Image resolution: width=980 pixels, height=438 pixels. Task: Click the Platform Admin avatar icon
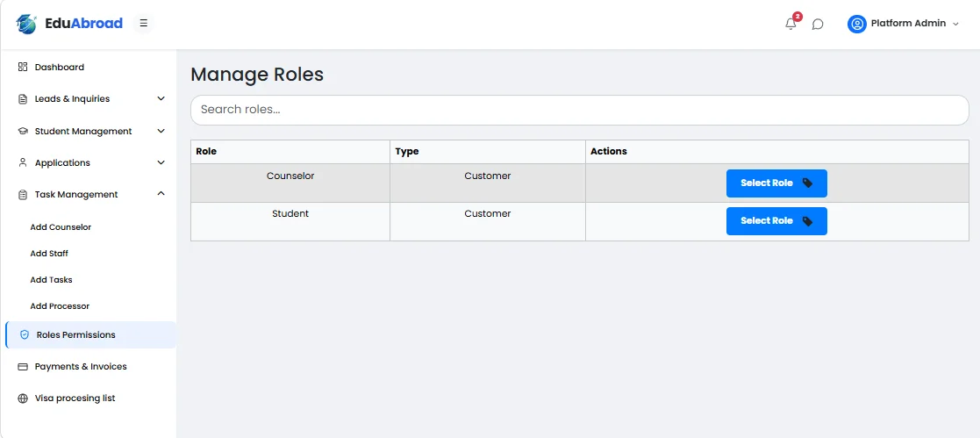pyautogui.click(x=857, y=24)
